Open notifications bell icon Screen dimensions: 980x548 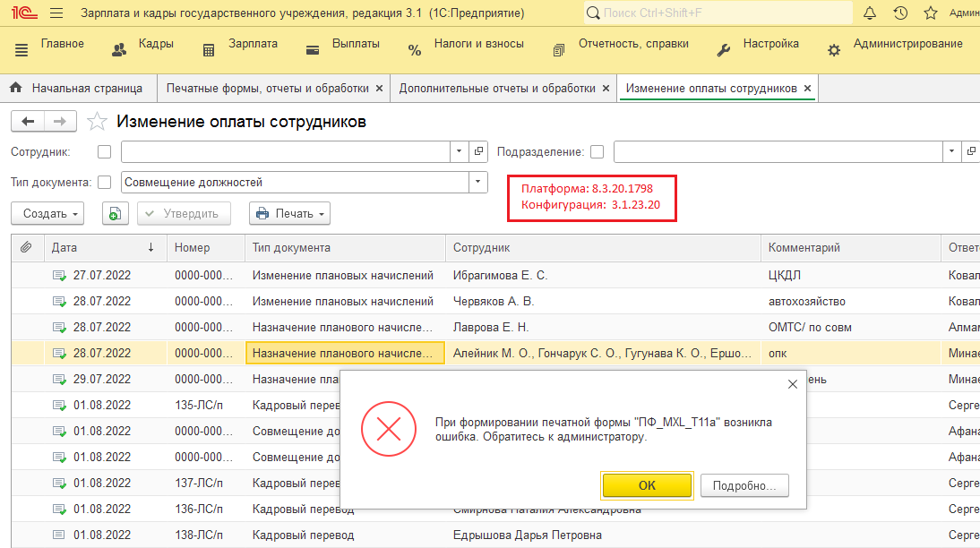click(870, 13)
